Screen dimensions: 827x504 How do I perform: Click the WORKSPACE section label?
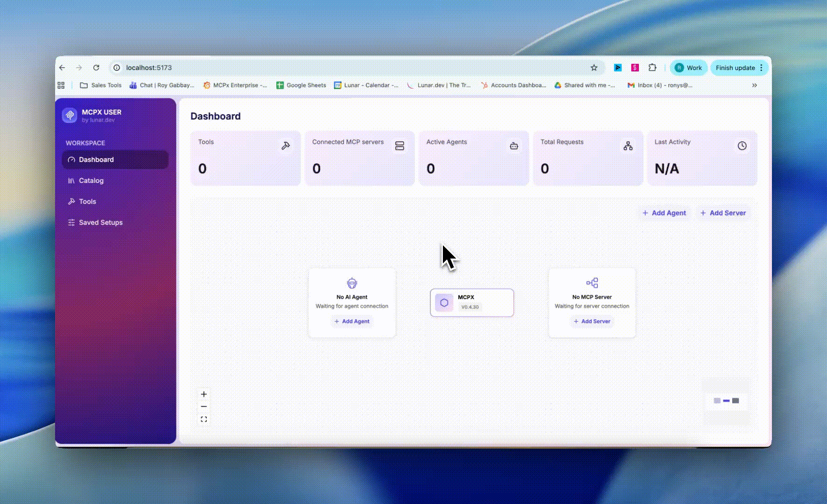pyautogui.click(x=85, y=143)
